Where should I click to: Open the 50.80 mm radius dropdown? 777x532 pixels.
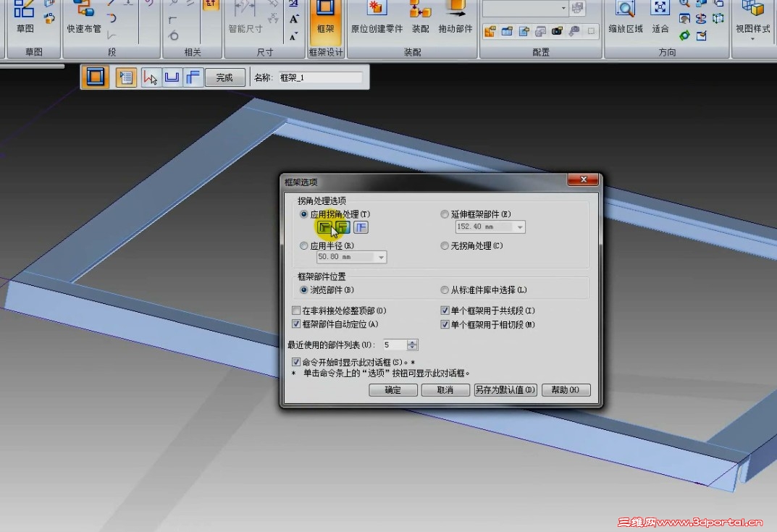(381, 257)
